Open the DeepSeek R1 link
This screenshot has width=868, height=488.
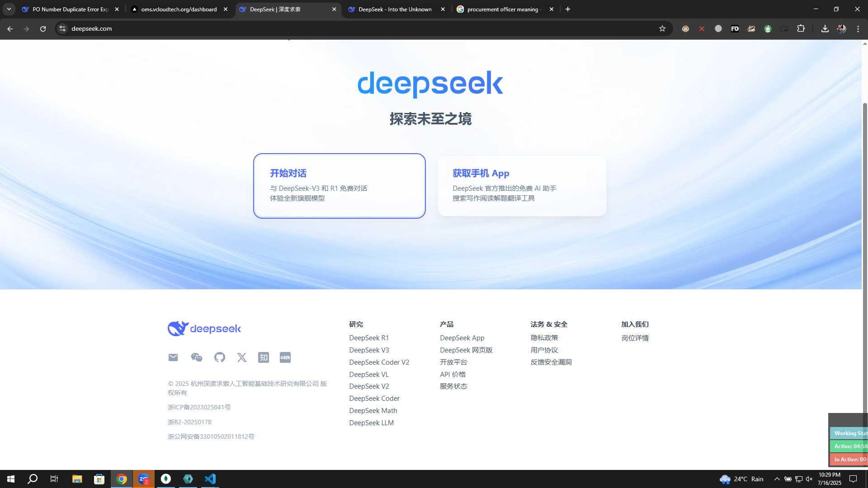point(369,338)
